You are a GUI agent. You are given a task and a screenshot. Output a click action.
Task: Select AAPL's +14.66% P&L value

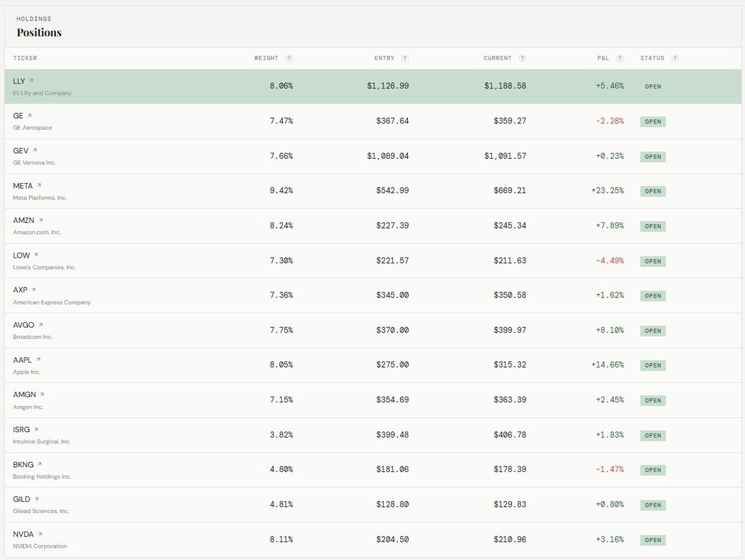tap(607, 365)
